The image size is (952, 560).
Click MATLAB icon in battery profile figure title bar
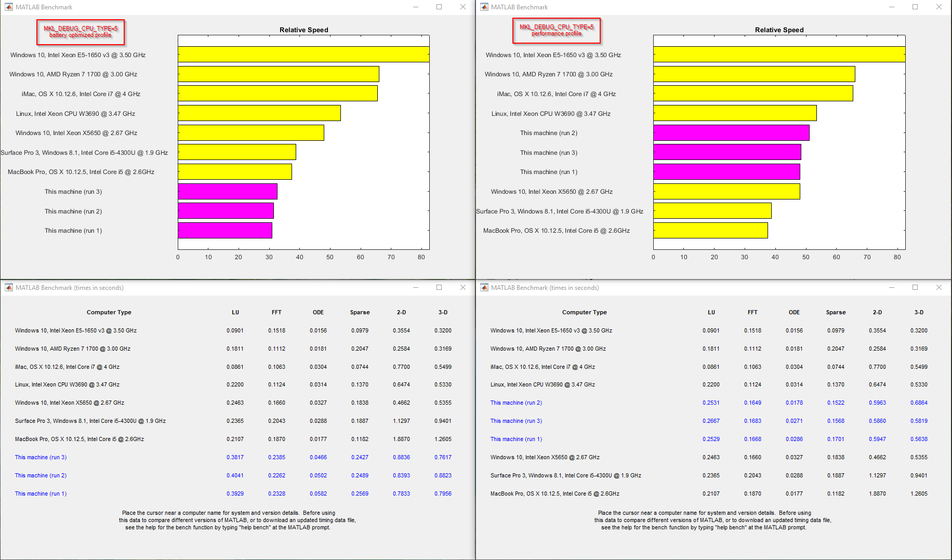point(9,7)
